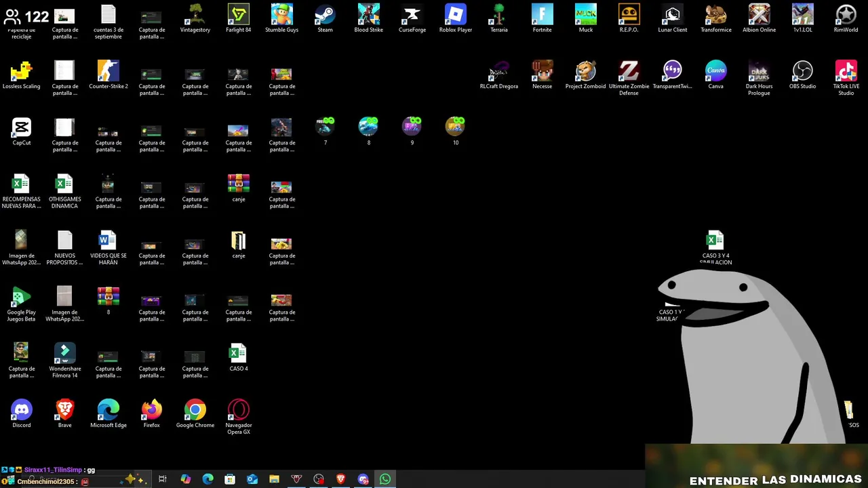Click the Brave icon in the taskbar
The image size is (868, 488).
(x=341, y=479)
